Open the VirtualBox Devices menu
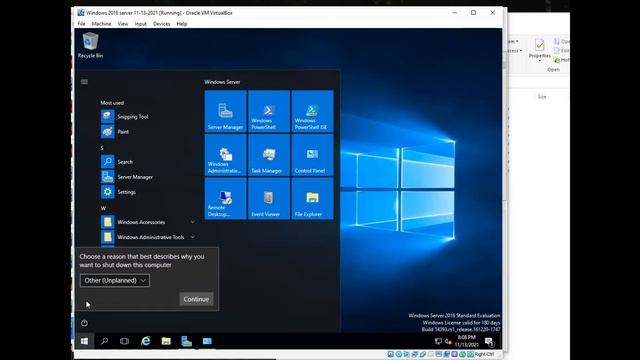The image size is (640, 360). tap(161, 24)
